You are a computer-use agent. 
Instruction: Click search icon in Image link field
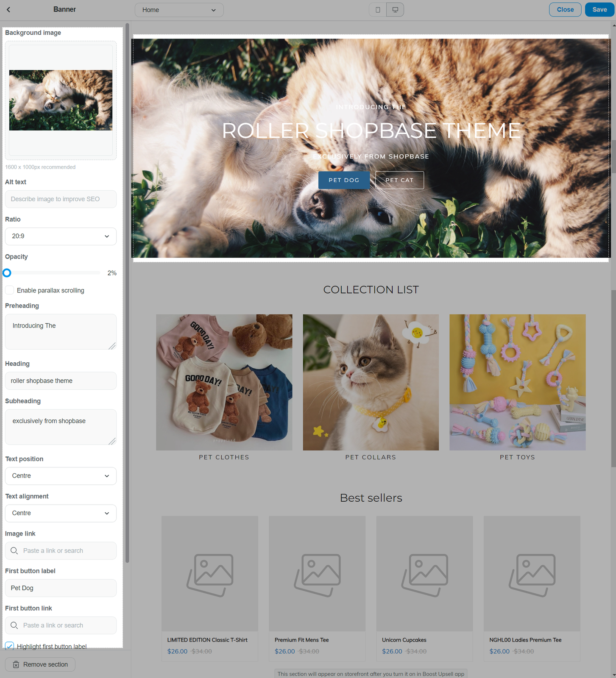point(14,550)
